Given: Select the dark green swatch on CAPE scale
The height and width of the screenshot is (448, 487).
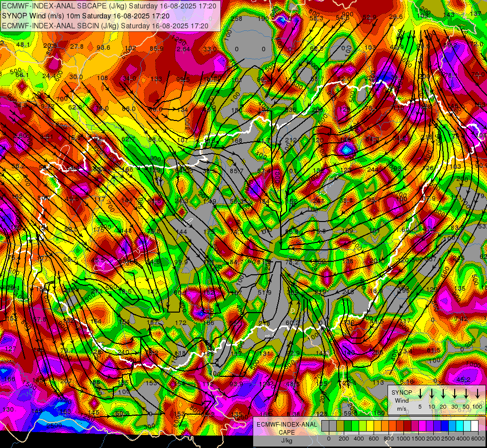Looking at the screenshot, I should [348, 426].
